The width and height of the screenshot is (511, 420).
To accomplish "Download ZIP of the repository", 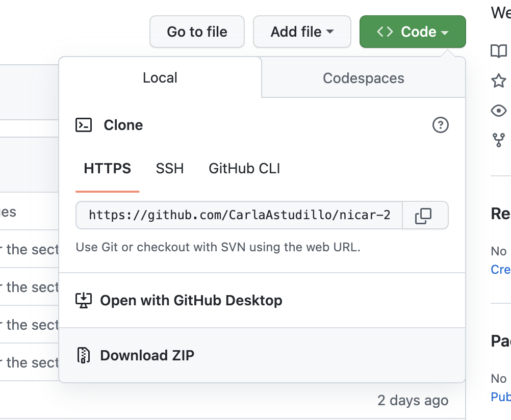I will [x=262, y=355].
